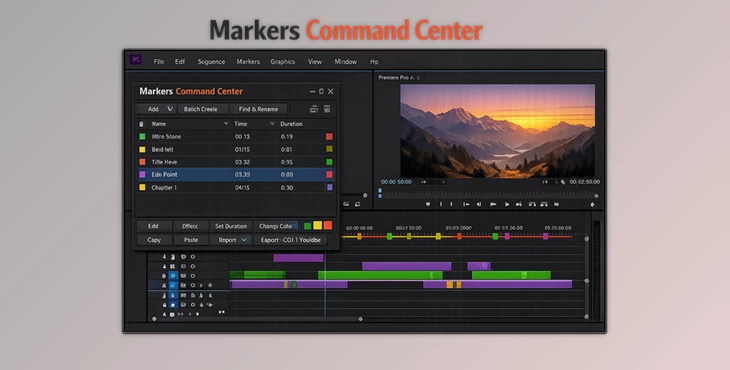Click the Pssite button
Screen dimensions: 730x370
tap(190, 240)
